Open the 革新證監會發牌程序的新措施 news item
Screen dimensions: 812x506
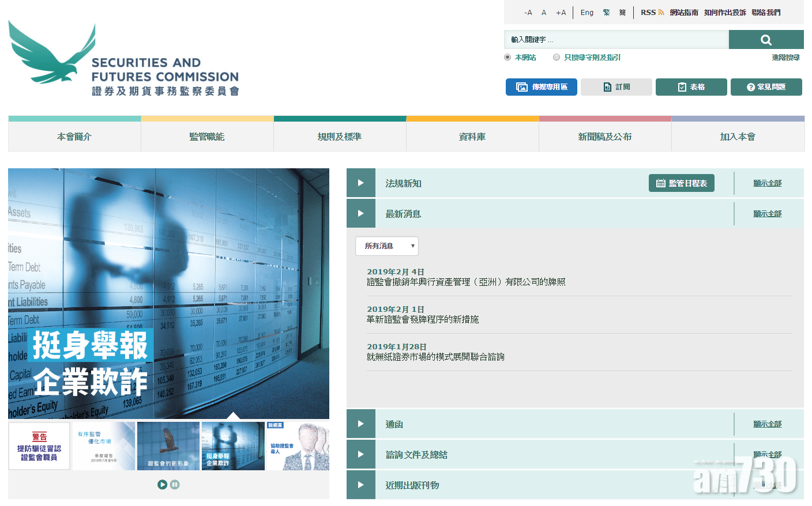[423, 319]
